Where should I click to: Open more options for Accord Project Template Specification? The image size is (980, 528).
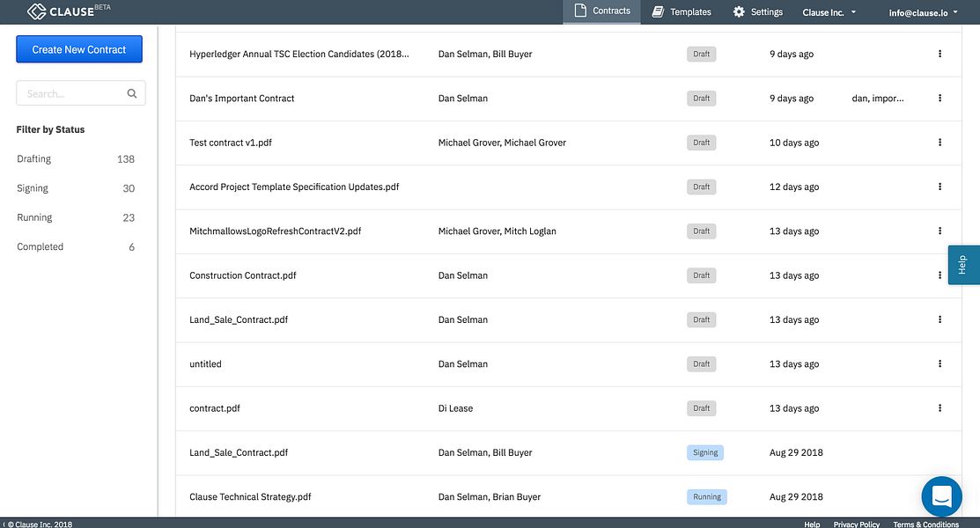[939, 187]
